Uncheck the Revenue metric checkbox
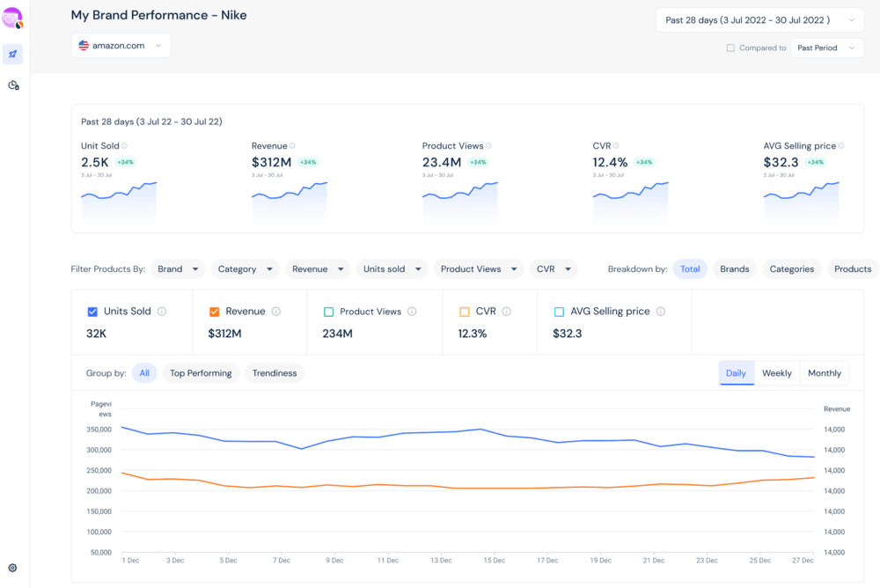The width and height of the screenshot is (880, 588). (x=215, y=312)
